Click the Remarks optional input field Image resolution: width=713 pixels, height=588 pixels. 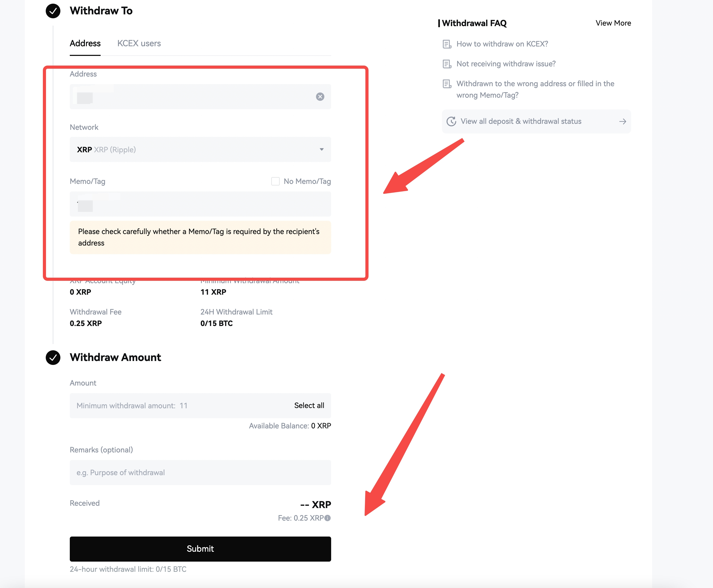[200, 473]
